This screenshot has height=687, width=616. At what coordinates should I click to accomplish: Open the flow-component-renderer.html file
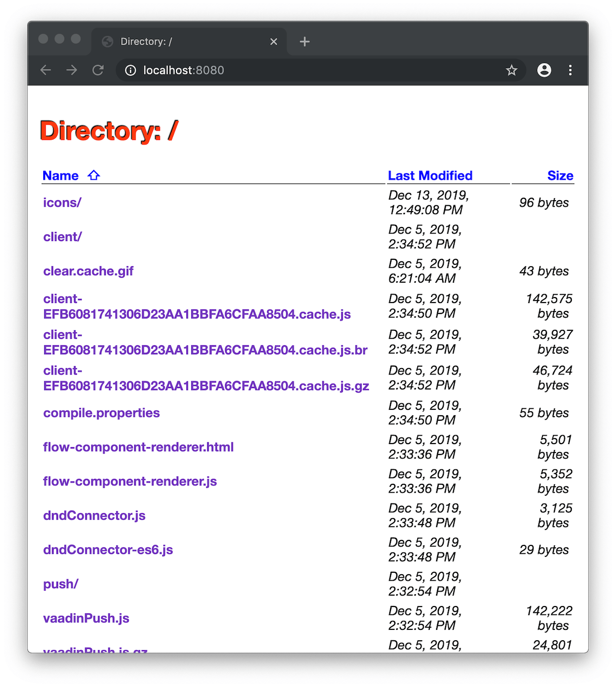click(x=138, y=447)
